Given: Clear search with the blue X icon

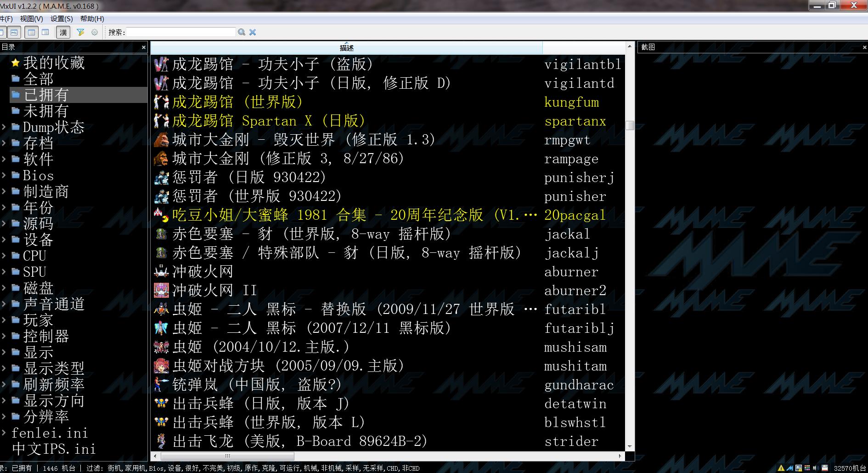Looking at the screenshot, I should (253, 32).
